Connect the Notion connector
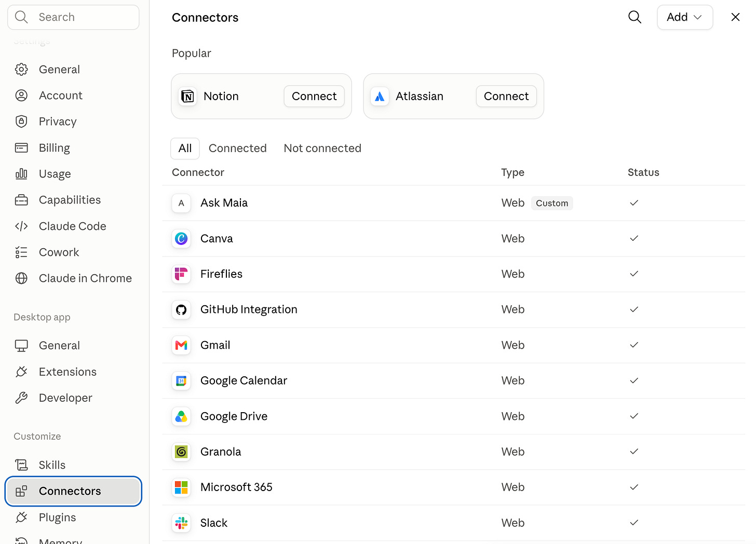The width and height of the screenshot is (756, 544). [x=314, y=97]
